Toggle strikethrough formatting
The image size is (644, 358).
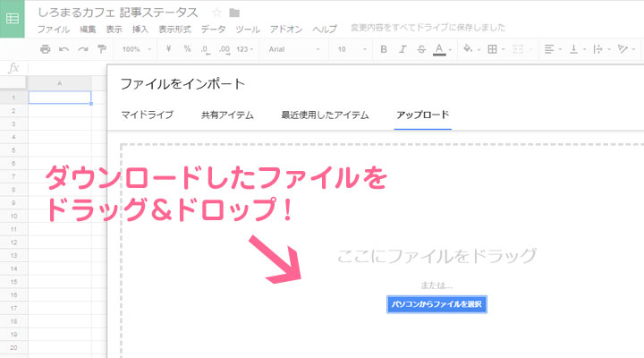421,49
